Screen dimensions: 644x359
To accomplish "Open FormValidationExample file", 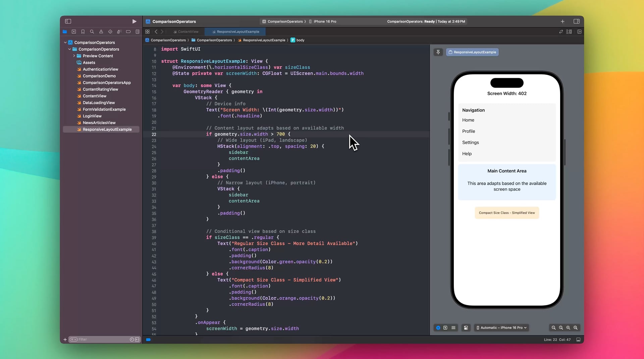I will pyautogui.click(x=104, y=109).
